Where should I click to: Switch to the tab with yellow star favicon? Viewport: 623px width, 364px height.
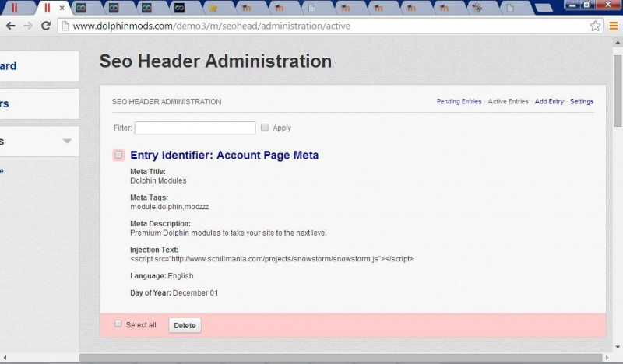coord(213,8)
